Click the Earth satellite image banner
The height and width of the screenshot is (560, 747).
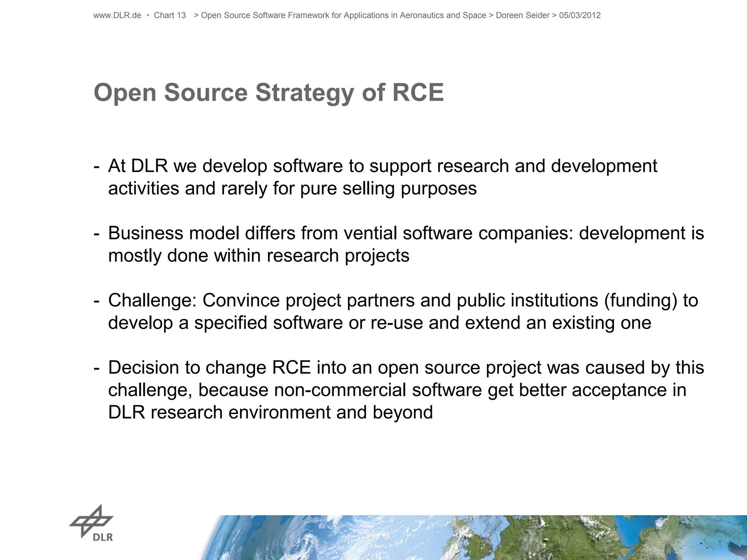click(474, 537)
